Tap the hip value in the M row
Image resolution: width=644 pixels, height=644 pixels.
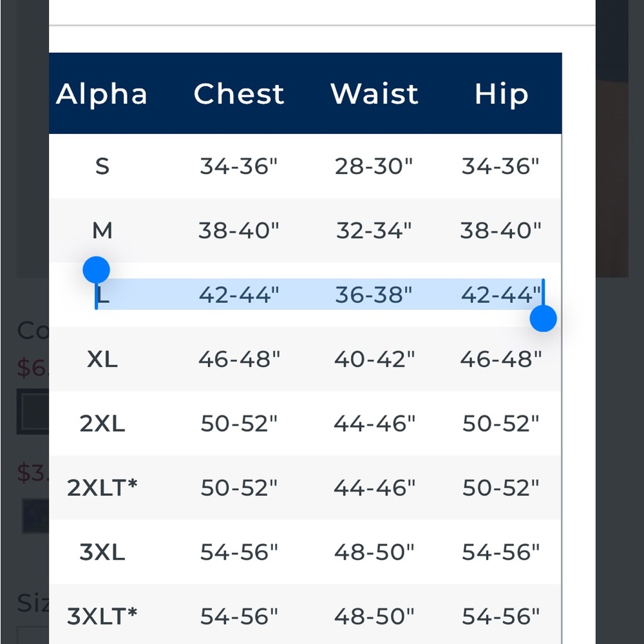point(501,231)
